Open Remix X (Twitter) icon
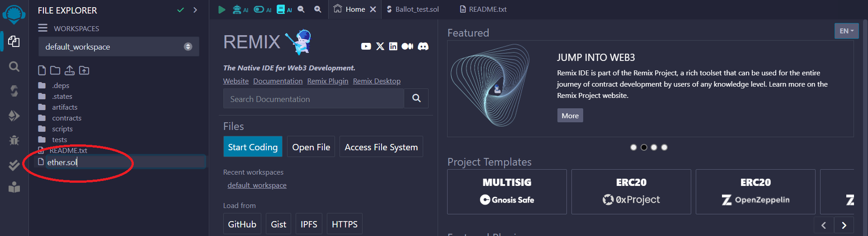Viewport: 868px width, 236px height. click(x=380, y=46)
